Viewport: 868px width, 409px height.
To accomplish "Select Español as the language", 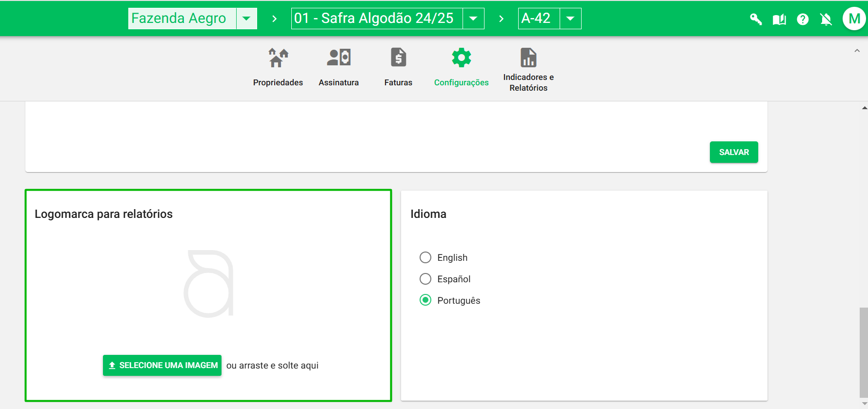I will pos(425,279).
